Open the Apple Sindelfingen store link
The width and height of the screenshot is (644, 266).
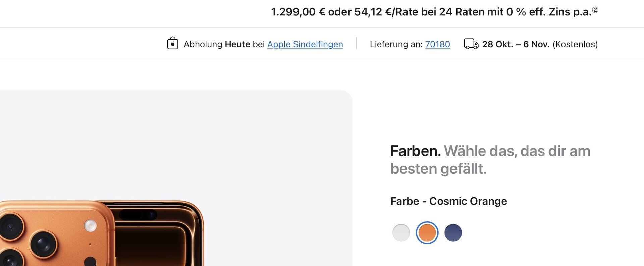(305, 44)
